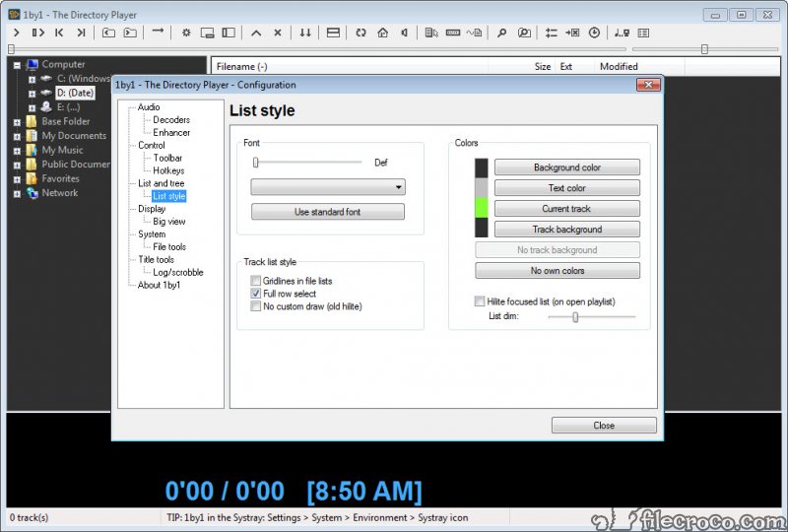Click the Background color button
The image size is (788, 532).
[x=567, y=166]
